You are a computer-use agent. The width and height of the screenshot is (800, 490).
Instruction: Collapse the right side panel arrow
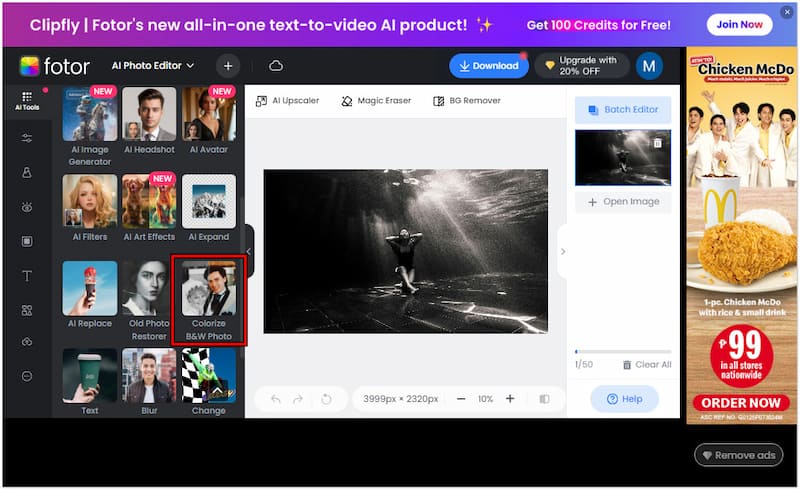[x=562, y=252]
